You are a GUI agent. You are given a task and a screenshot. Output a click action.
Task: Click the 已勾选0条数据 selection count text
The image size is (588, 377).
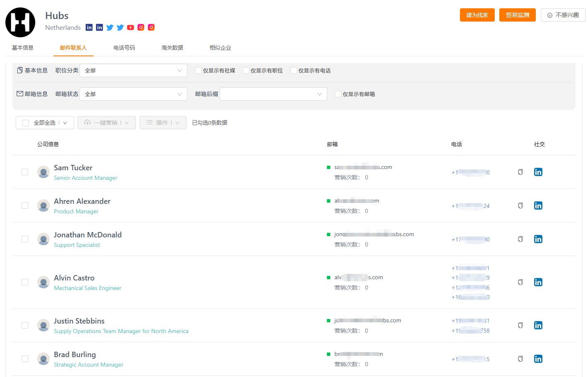[210, 123]
